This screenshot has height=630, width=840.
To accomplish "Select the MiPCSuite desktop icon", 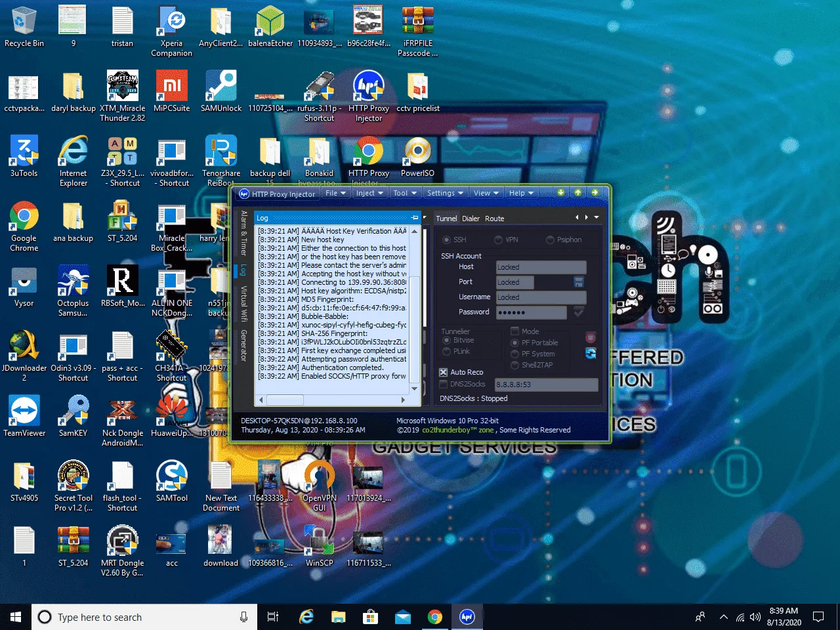I will click(x=172, y=92).
